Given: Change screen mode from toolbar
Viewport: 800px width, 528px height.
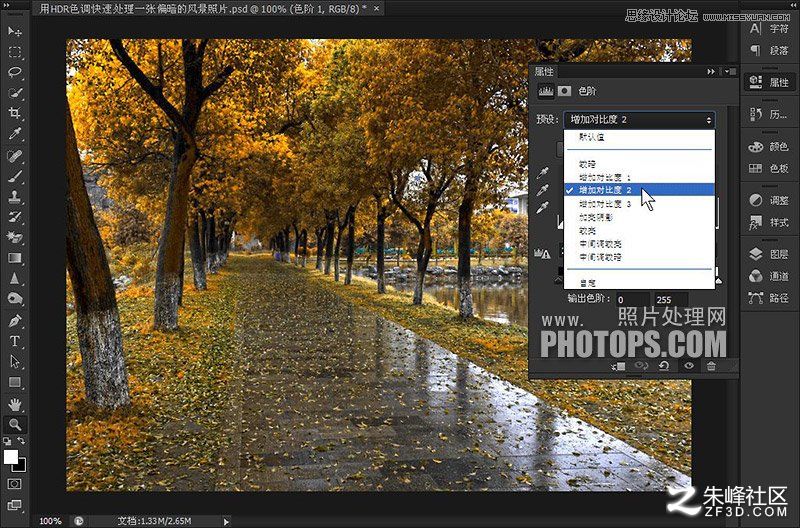Looking at the screenshot, I should (14, 505).
